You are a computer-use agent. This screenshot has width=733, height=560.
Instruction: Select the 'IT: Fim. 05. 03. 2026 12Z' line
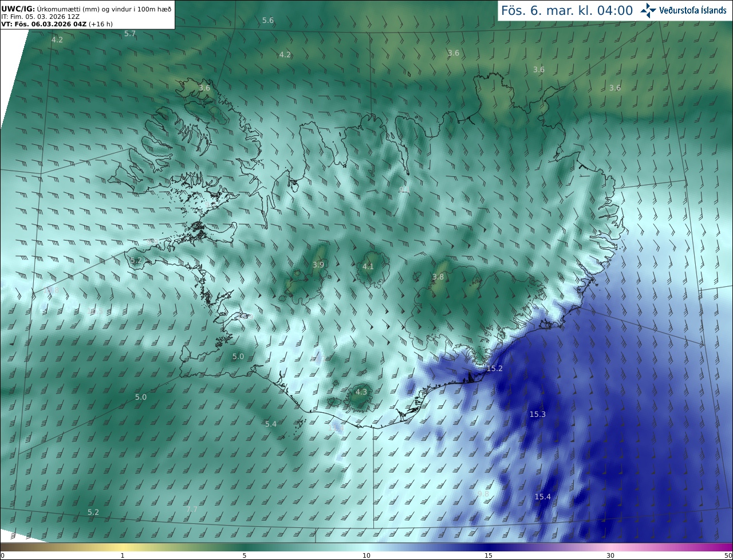[x=41, y=17]
